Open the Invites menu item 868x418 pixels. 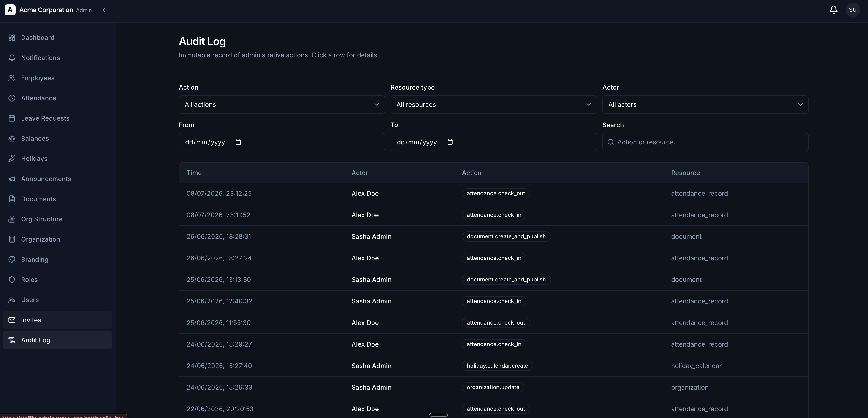57,320
